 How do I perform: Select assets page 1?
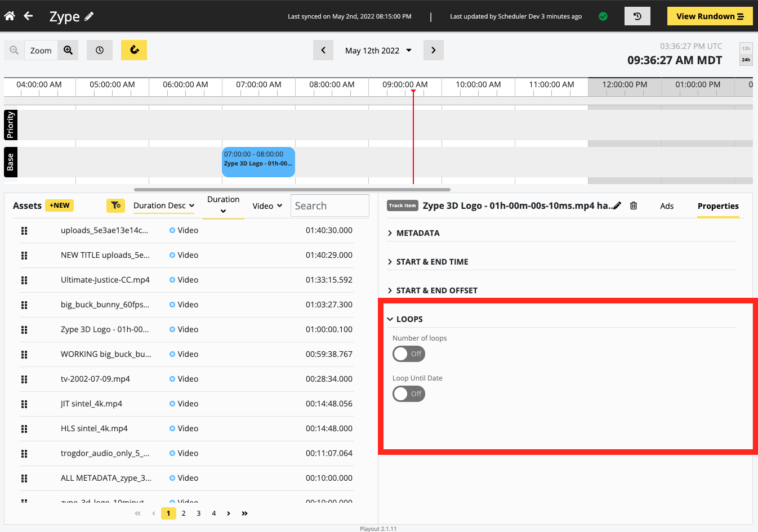point(168,513)
